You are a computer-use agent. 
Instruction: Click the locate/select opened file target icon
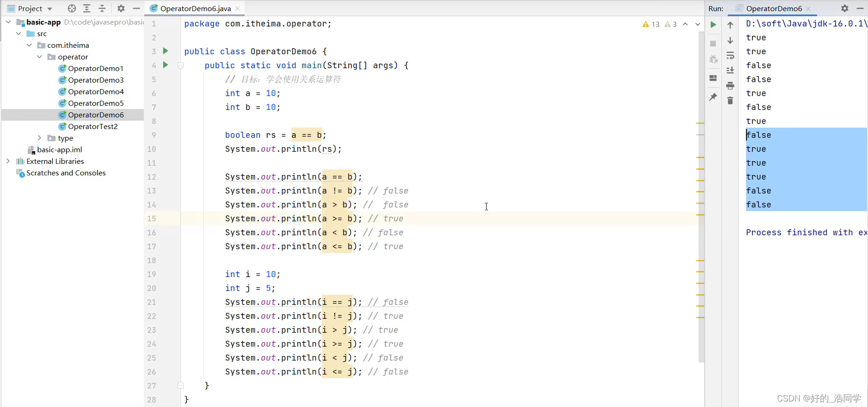(71, 8)
